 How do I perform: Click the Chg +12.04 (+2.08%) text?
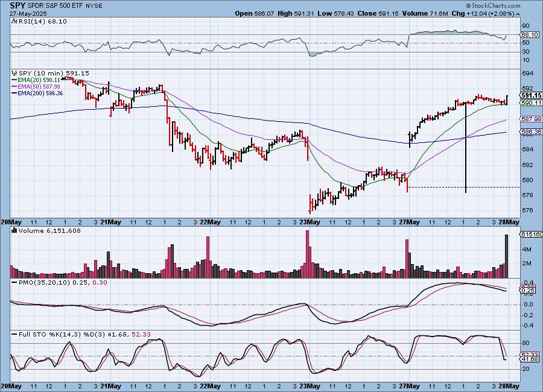pyautogui.click(x=483, y=13)
